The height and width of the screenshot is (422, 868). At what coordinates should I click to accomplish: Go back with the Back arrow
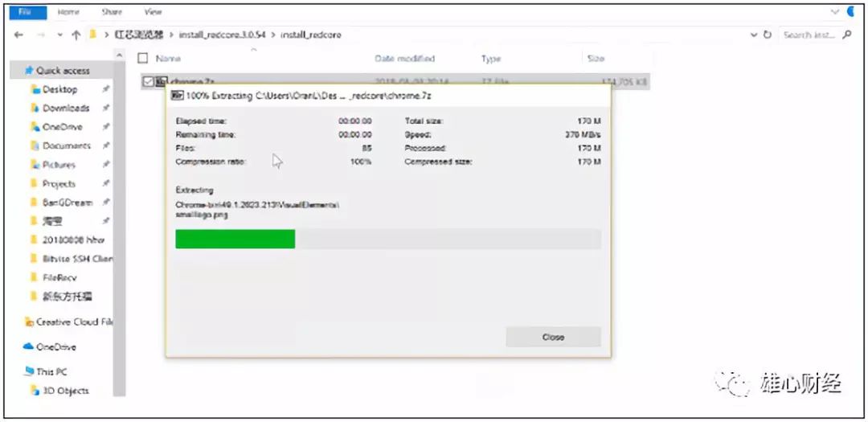point(18,35)
